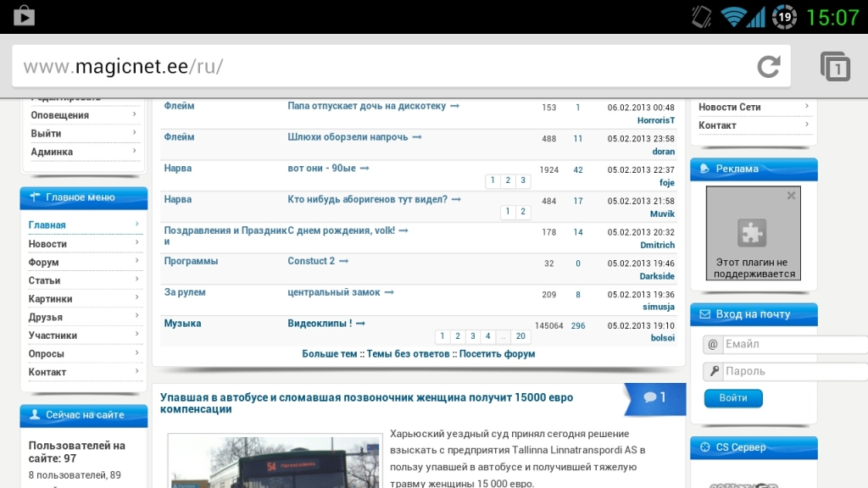Open user profile bolsoi

[663, 338]
